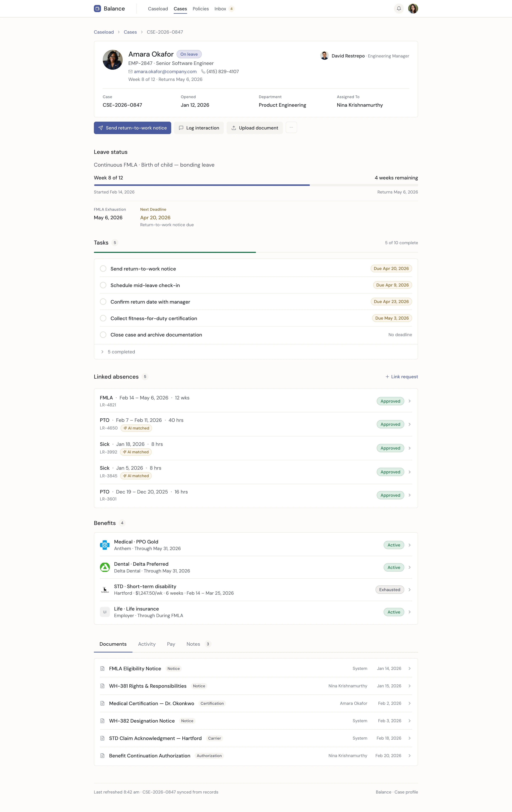Open the Policies navigation item
The width and height of the screenshot is (512, 812).
point(201,8)
